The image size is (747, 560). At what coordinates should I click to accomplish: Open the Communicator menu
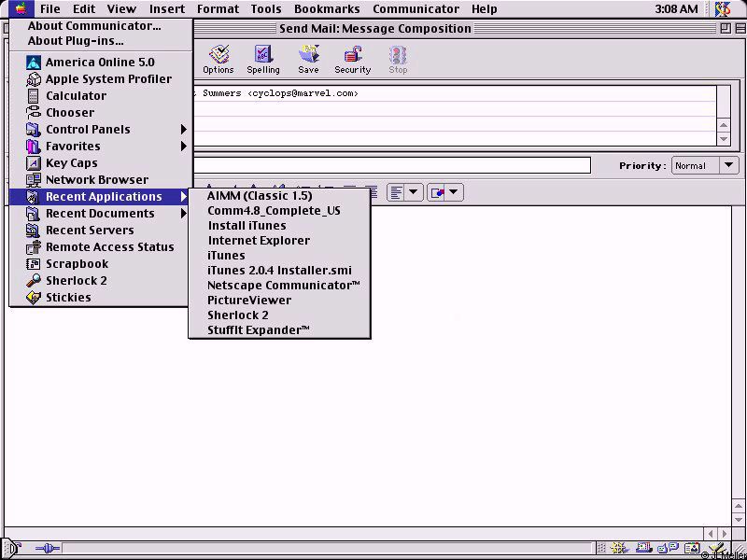416,9
